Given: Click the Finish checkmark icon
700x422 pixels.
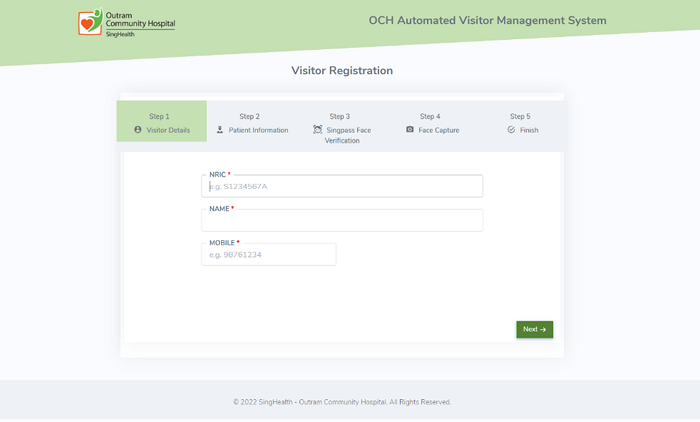Looking at the screenshot, I should click(511, 130).
